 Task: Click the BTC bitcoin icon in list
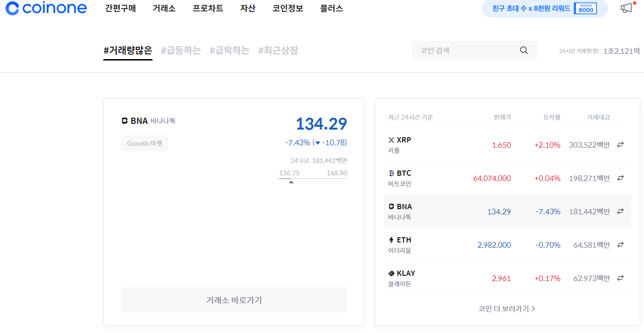392,173
